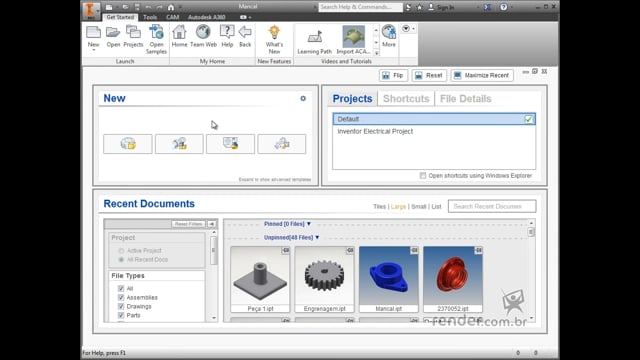Open the Learning Path tutorial
640x360 pixels.
pos(314,40)
